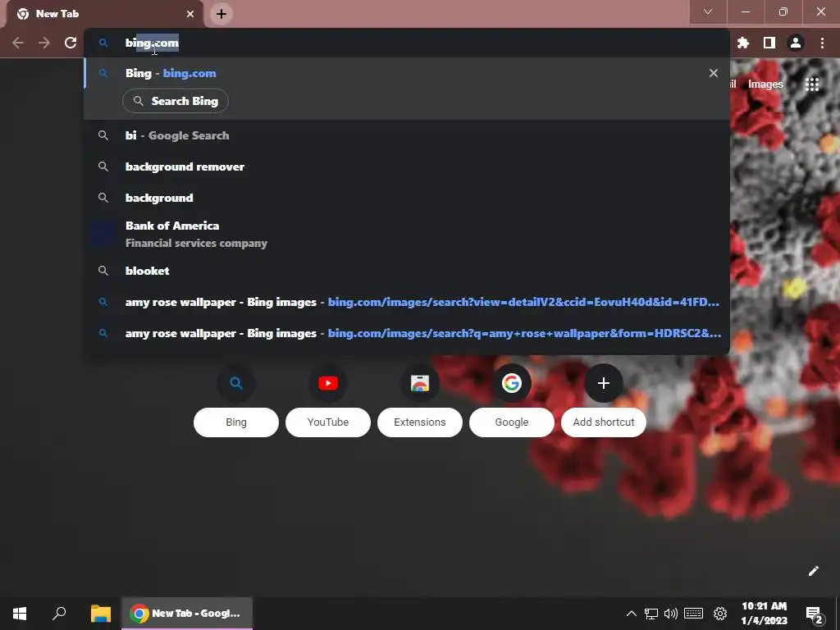
Task: Go back using the back arrow
Action: click(18, 43)
